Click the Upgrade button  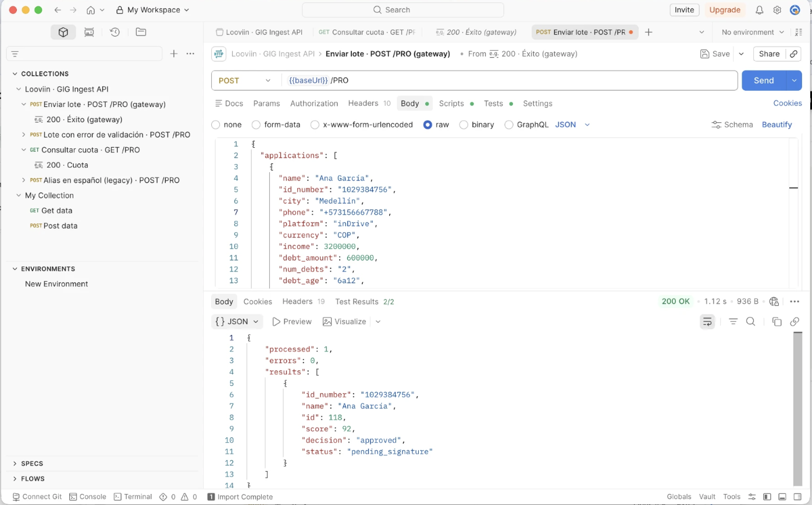point(725,10)
